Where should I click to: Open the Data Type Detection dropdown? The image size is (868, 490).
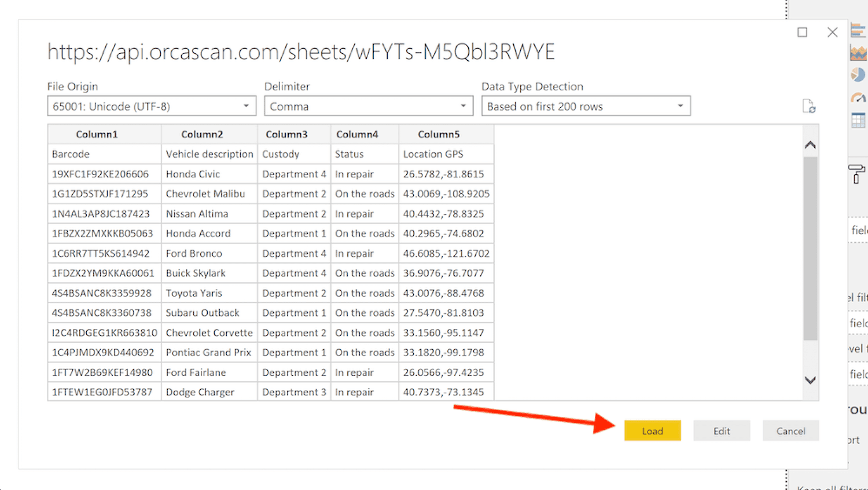coord(680,105)
